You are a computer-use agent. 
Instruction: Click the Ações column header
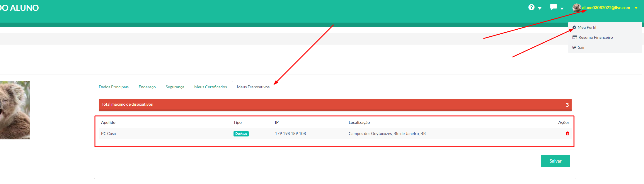point(564,122)
